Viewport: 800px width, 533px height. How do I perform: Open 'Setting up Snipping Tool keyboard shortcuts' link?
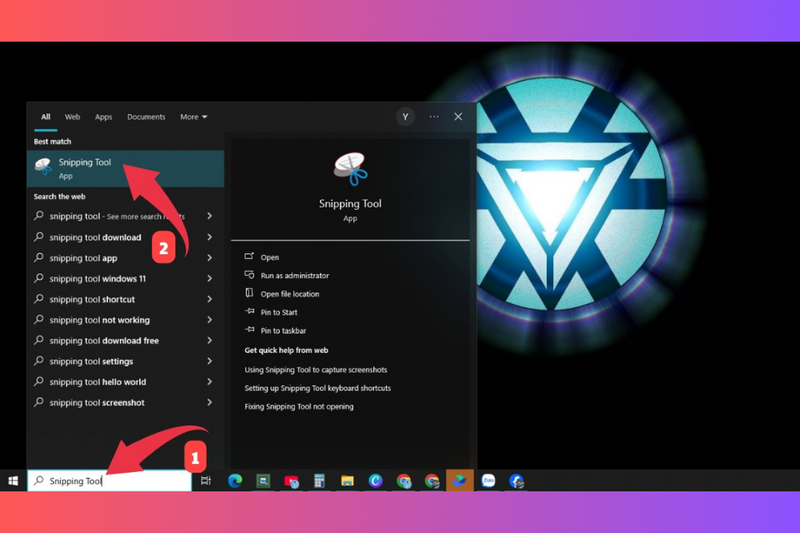coord(318,388)
